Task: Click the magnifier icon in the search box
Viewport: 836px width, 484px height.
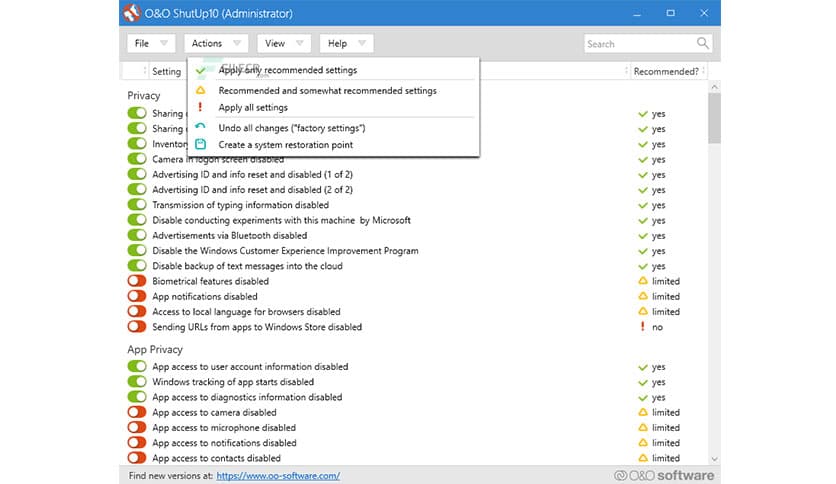Action: point(703,44)
